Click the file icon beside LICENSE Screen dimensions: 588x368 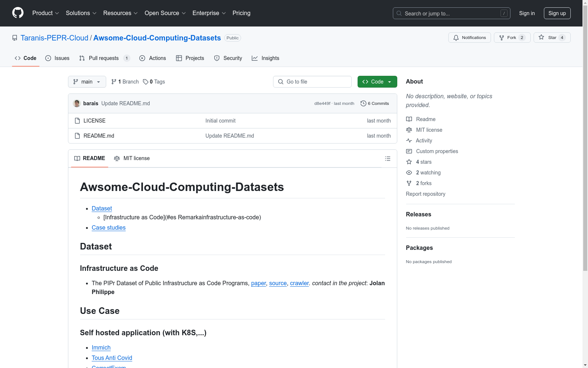[x=77, y=121]
